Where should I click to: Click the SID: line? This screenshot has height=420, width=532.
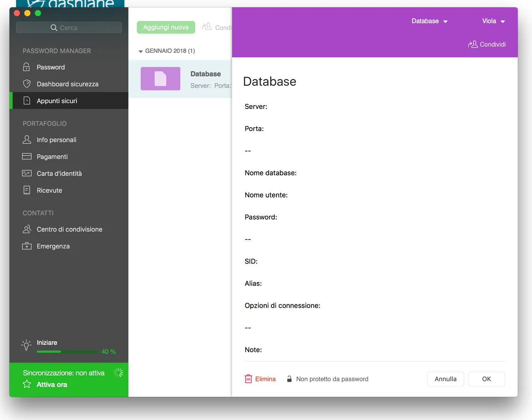[x=251, y=261]
